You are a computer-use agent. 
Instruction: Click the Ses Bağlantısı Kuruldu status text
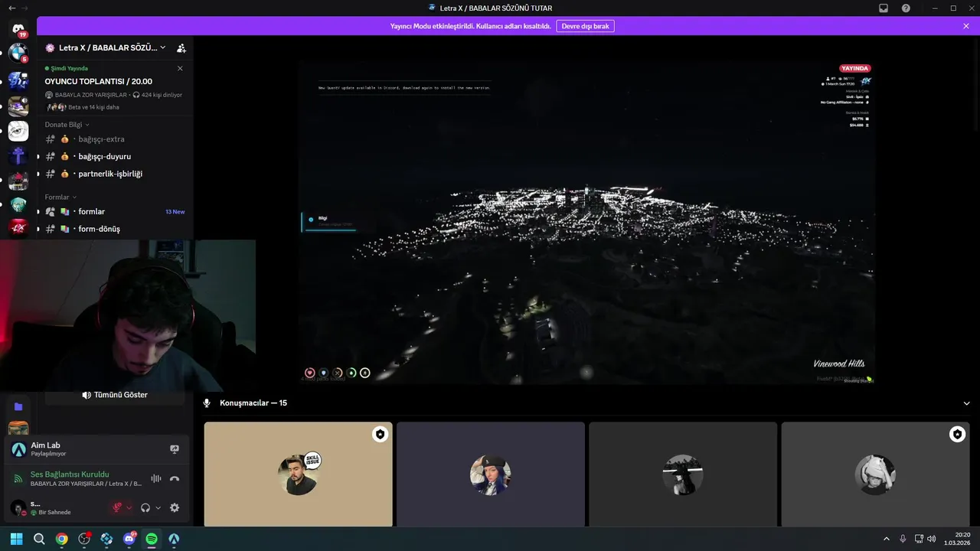tap(70, 474)
